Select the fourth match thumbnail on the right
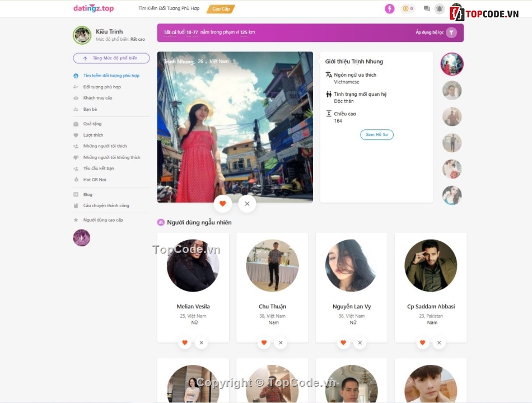The image size is (532, 403). tap(452, 143)
